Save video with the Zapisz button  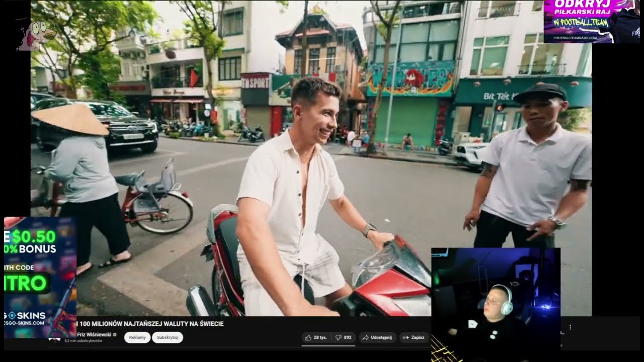(414, 337)
